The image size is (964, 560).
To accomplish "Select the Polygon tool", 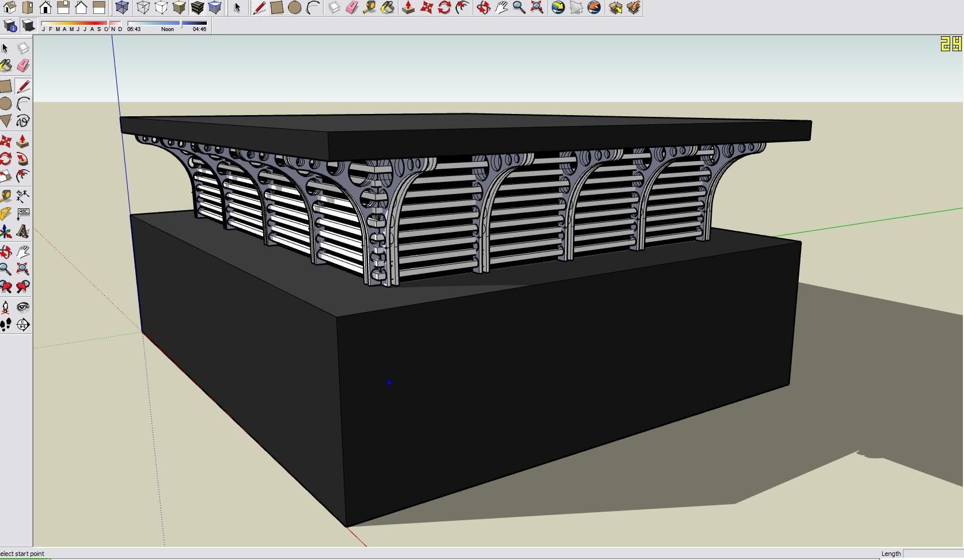I will click(6, 121).
